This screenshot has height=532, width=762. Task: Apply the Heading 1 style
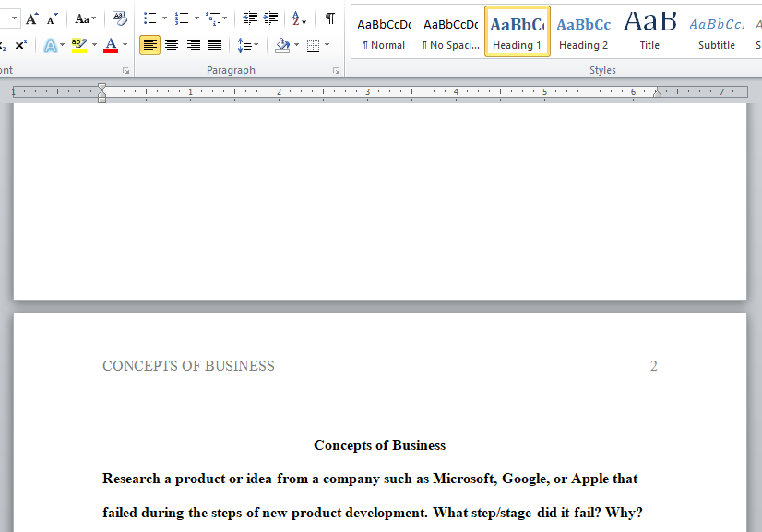pos(517,31)
